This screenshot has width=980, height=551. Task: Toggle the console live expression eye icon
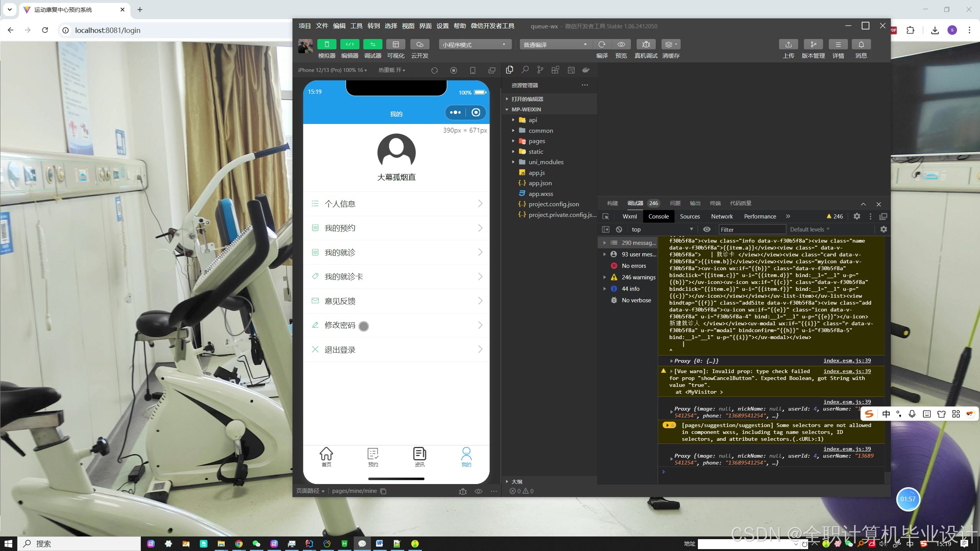coord(707,230)
